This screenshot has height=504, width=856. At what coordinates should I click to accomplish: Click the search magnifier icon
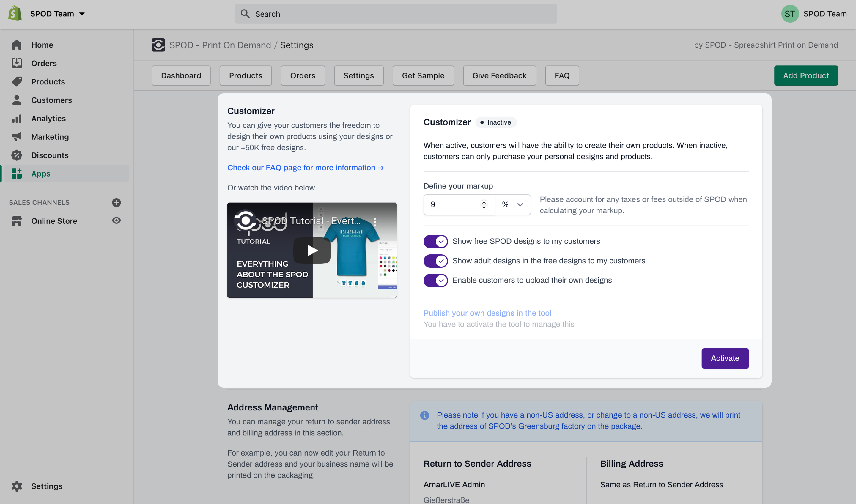[x=245, y=14]
